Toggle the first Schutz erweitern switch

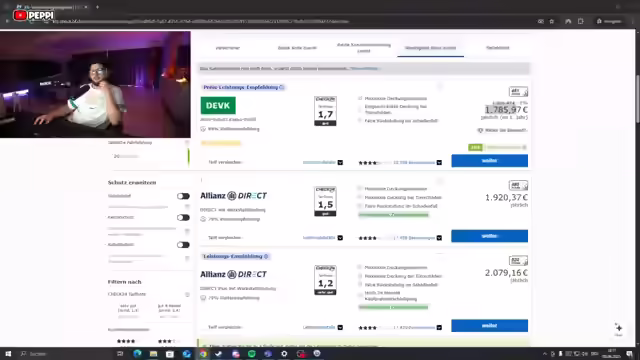pyautogui.click(x=183, y=196)
